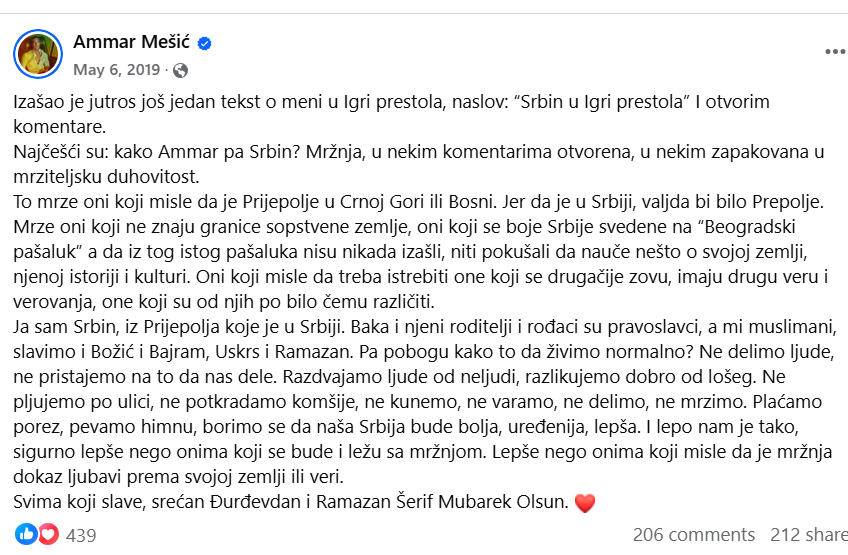This screenshot has height=555, width=848.
Task: Click the blue verified badge
Action: coord(205,43)
